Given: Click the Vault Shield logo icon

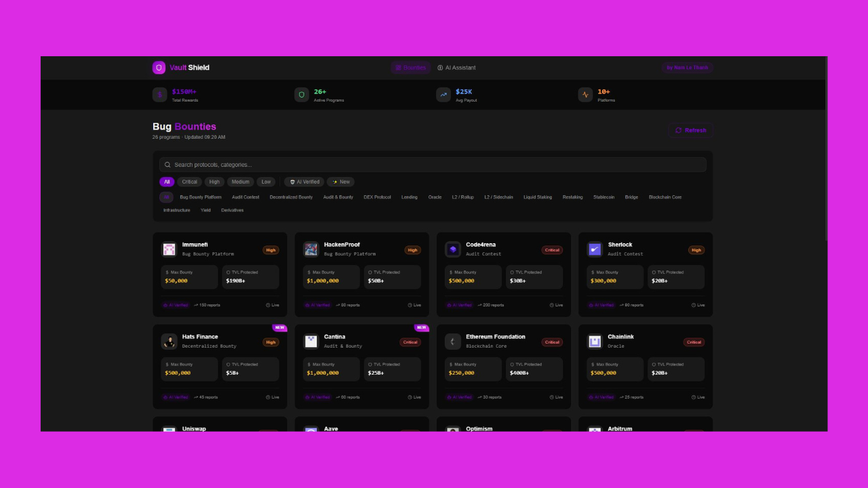Looking at the screenshot, I should tap(159, 68).
